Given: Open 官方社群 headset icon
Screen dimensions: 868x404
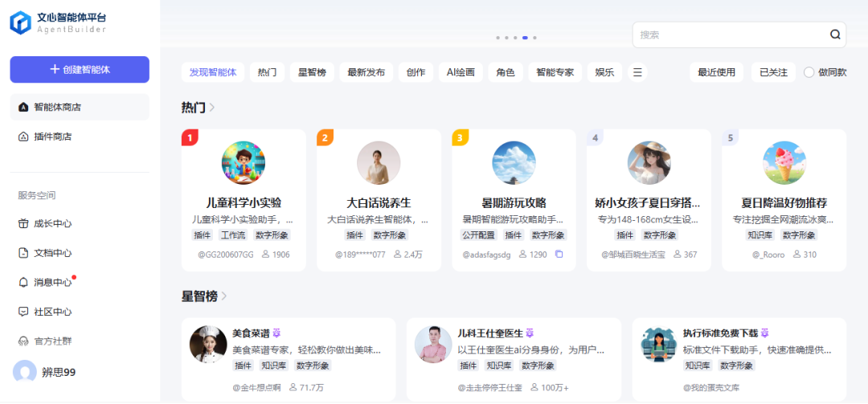Looking at the screenshot, I should click(x=24, y=341).
